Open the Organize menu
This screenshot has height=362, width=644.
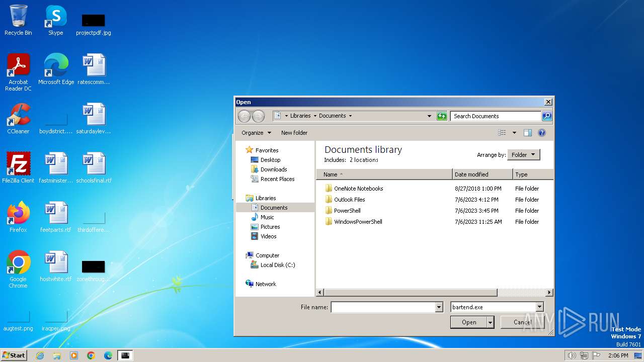256,133
